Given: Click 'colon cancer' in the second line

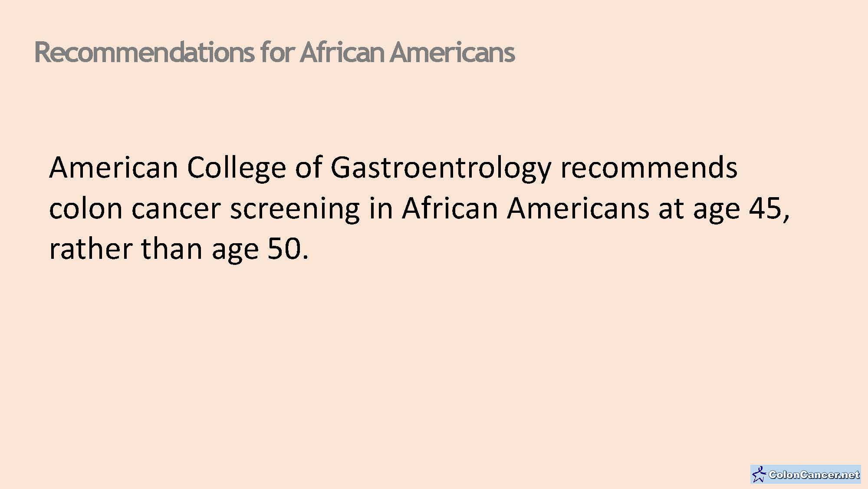Looking at the screenshot, I should point(135,208).
